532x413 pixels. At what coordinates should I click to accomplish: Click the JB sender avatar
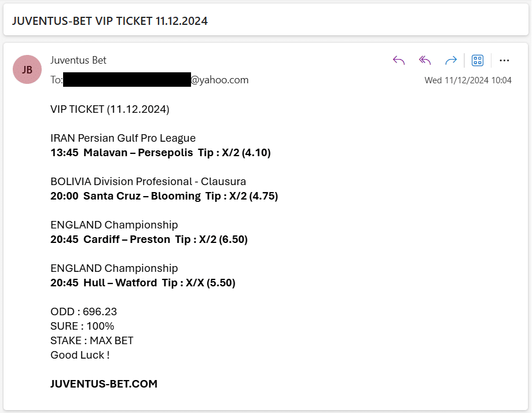27,69
